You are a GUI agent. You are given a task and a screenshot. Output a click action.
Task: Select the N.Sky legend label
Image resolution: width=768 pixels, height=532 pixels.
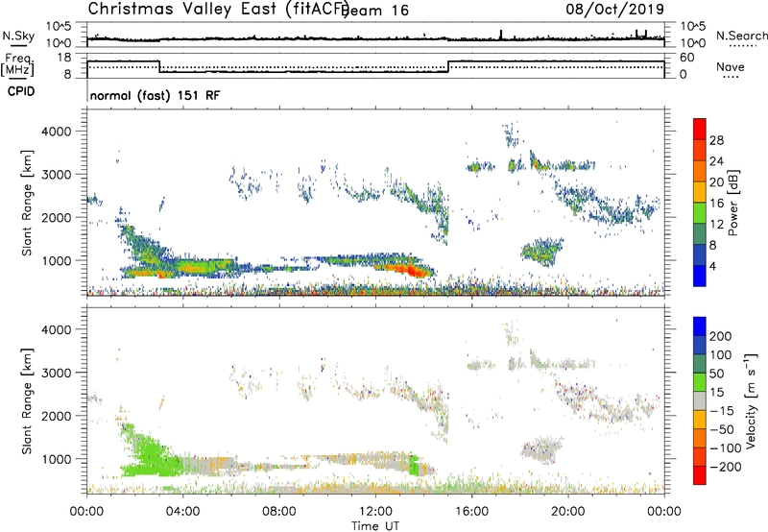pos(18,36)
